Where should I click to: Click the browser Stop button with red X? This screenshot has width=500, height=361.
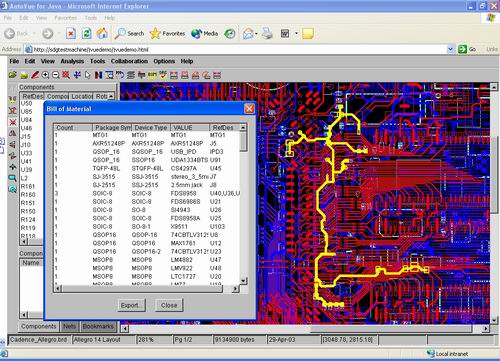[x=71, y=33]
